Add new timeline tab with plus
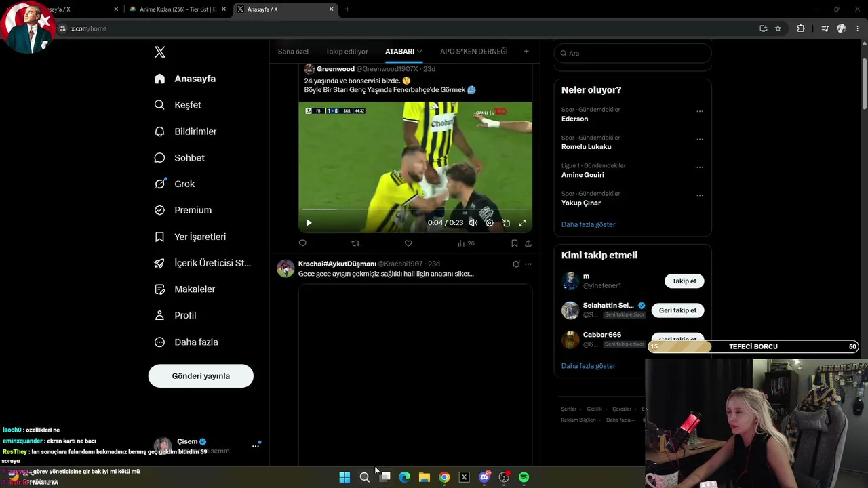The image size is (868, 488). point(526,52)
